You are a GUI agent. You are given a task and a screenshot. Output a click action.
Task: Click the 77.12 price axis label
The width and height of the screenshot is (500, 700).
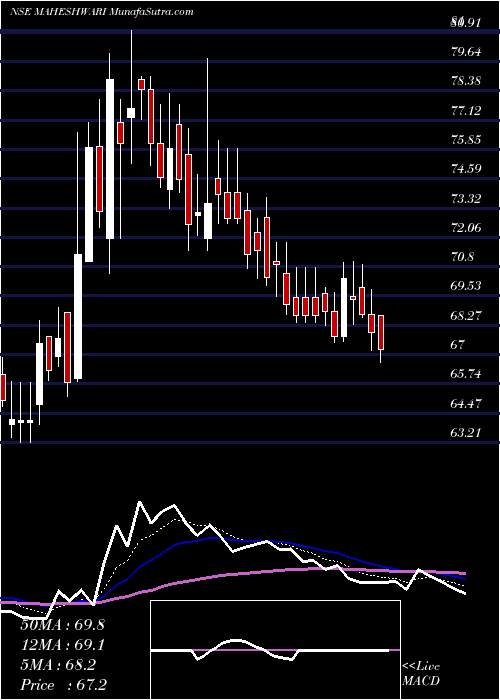coord(466,110)
